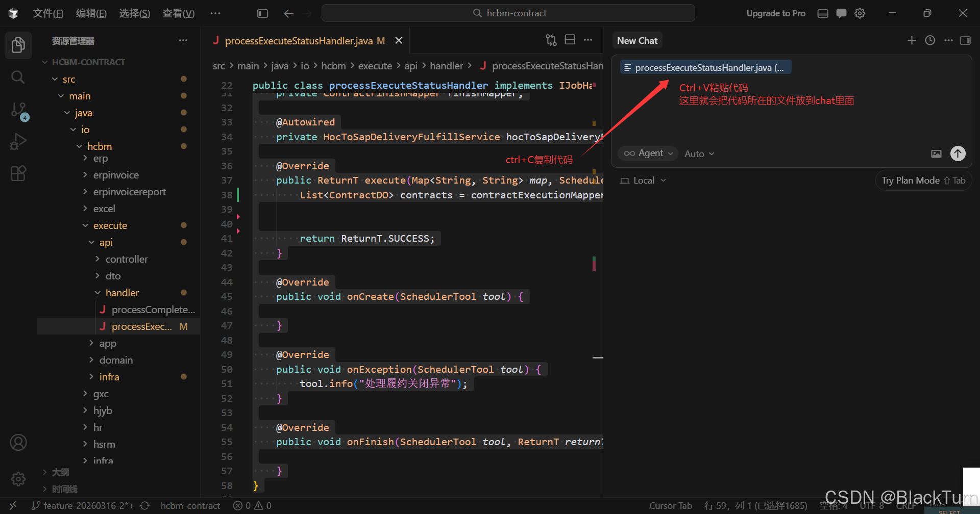Screen dimensions: 980x514
Task: Split the editor with the layout icon
Action: tap(570, 40)
